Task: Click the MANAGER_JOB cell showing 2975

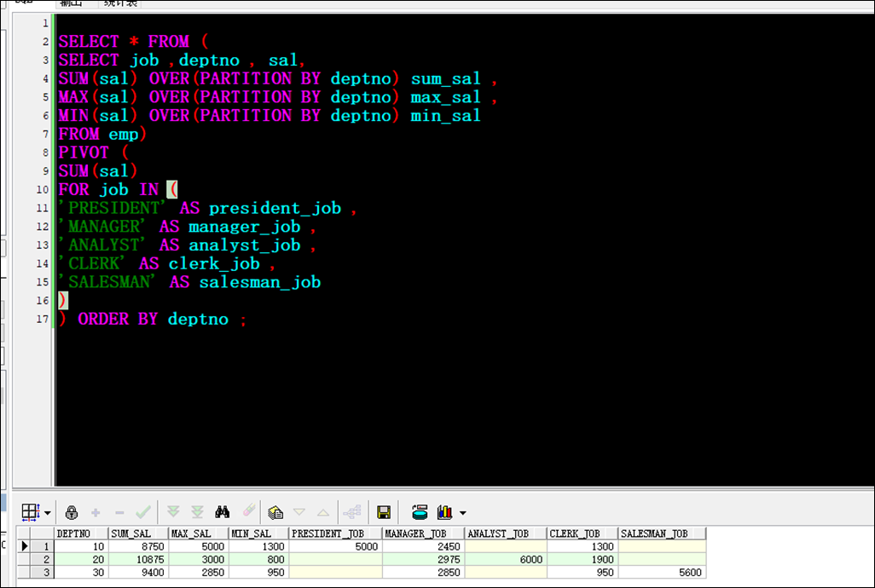Action: pos(424,559)
